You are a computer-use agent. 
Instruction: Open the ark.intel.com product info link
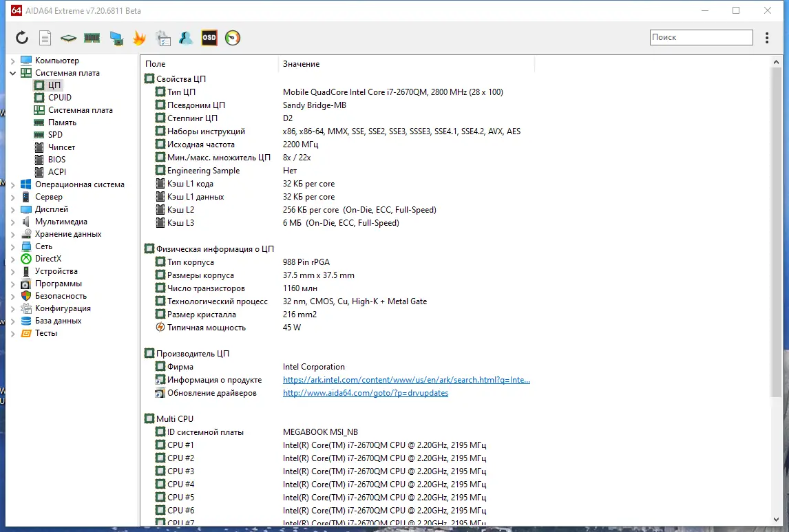point(406,380)
